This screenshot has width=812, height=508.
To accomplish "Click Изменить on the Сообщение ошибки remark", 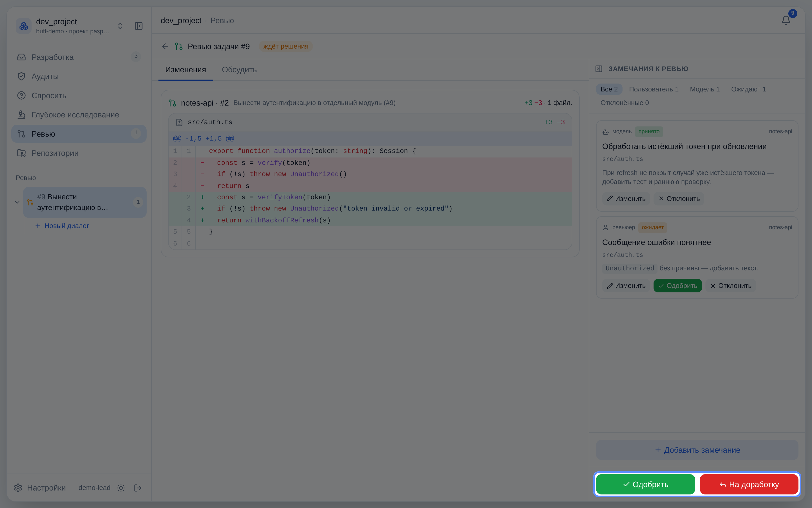I will tap(626, 286).
